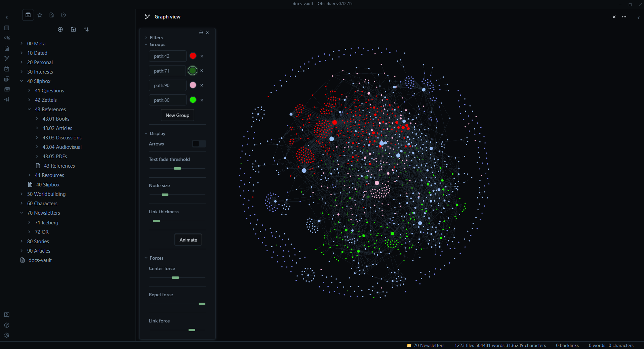Click the path:90 group input field
This screenshot has width=644, height=349.
point(167,85)
